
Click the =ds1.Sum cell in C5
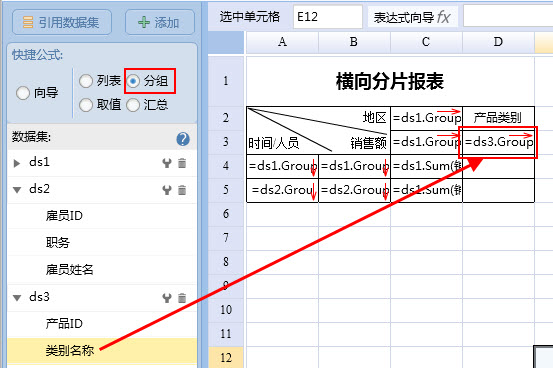click(x=426, y=190)
